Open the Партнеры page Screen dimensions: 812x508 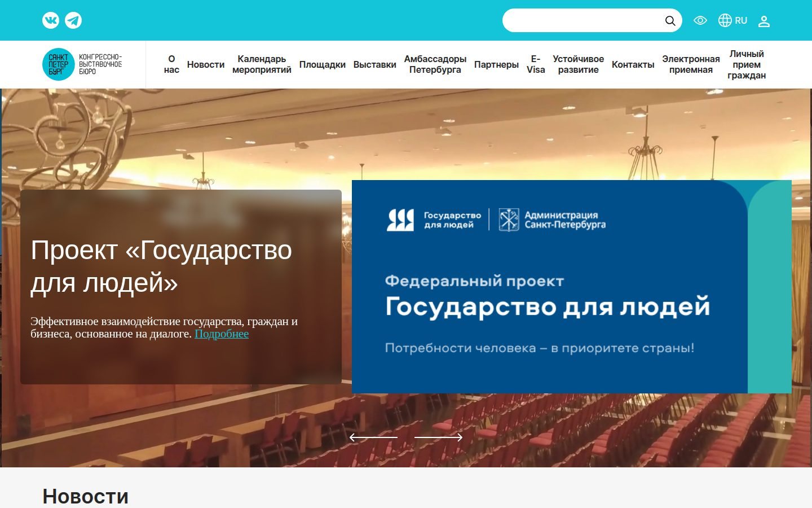pyautogui.click(x=496, y=64)
